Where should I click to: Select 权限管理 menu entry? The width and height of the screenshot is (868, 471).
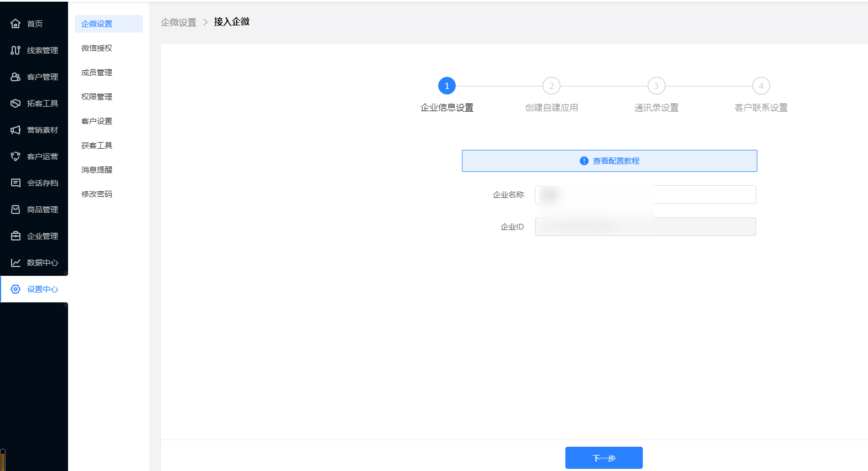[97, 97]
